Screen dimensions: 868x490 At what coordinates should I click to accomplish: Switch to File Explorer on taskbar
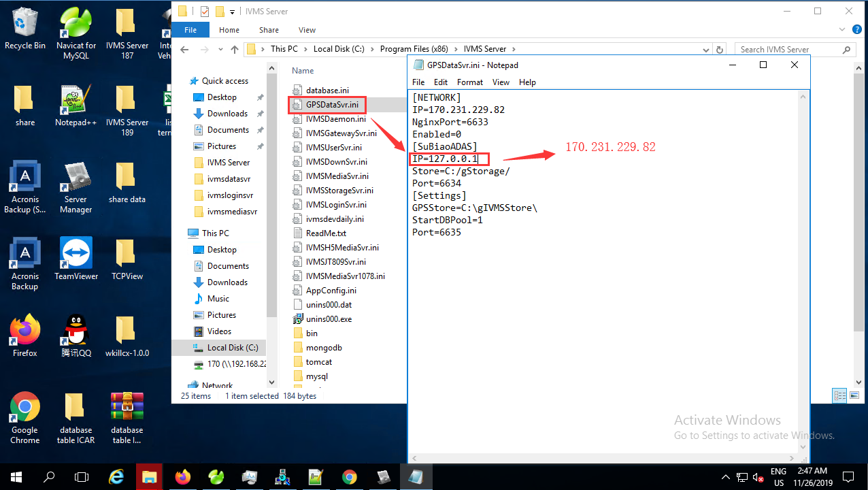[x=149, y=476]
